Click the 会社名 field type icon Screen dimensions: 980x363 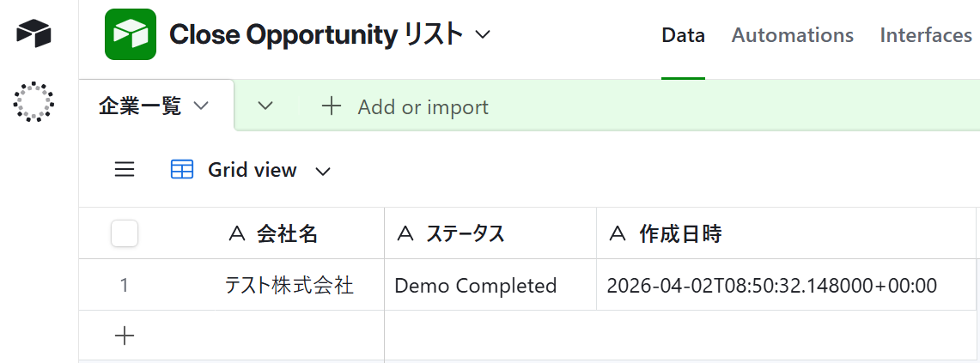tap(239, 233)
